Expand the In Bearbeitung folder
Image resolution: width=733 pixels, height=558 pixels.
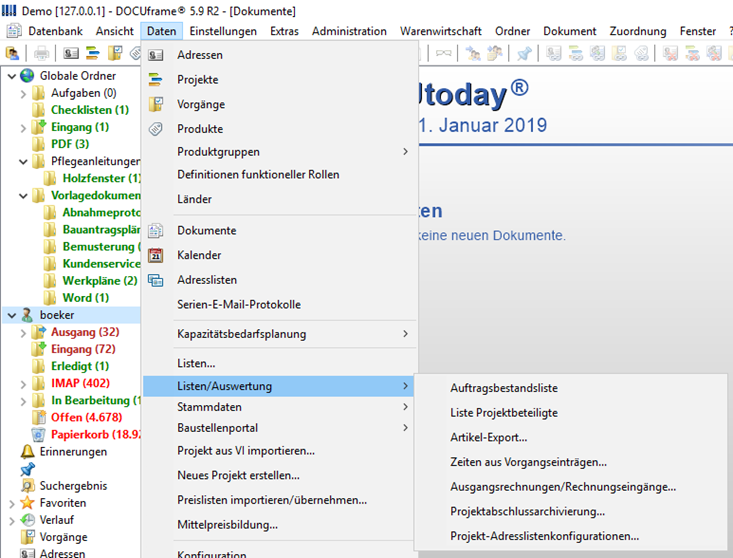point(23,401)
